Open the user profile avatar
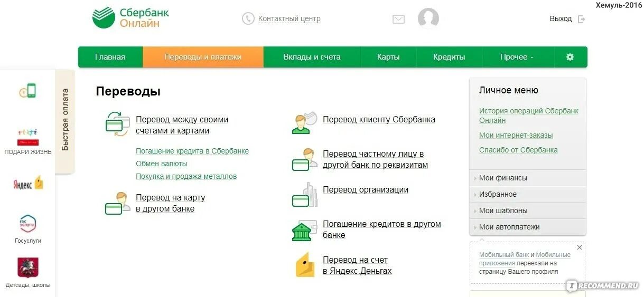 [x=428, y=18]
